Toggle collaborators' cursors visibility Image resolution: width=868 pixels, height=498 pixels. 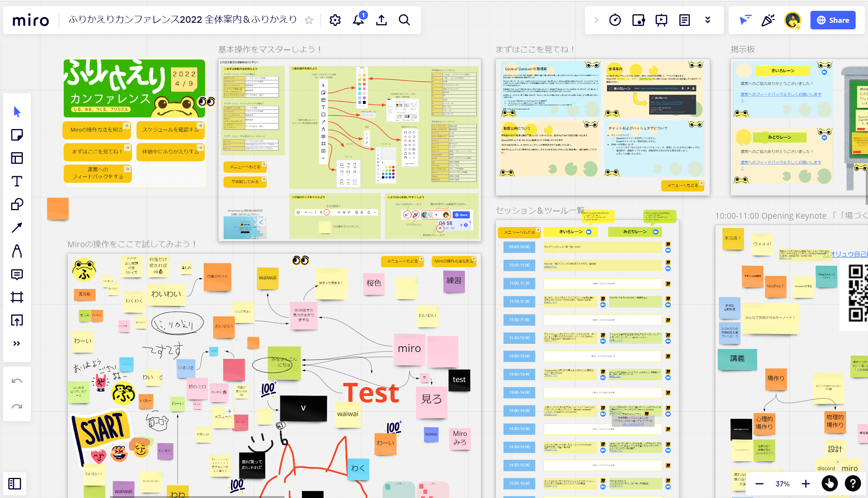[x=745, y=20]
